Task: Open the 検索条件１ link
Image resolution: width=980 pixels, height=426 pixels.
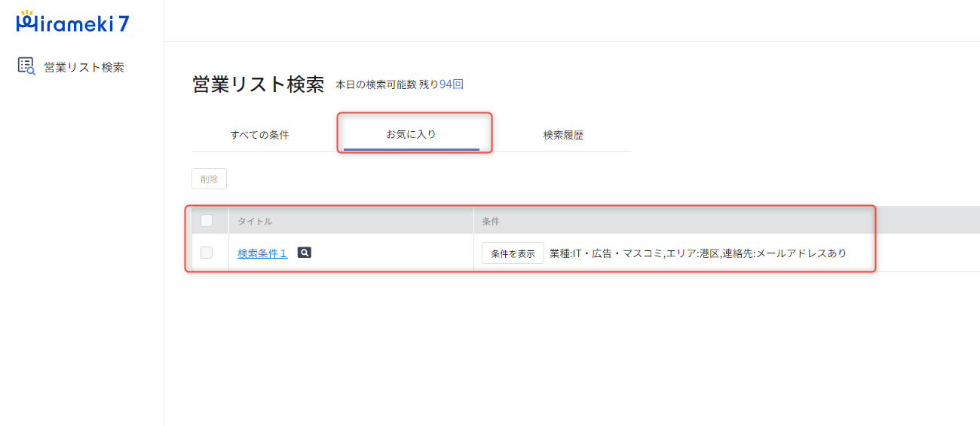Action: point(262,253)
